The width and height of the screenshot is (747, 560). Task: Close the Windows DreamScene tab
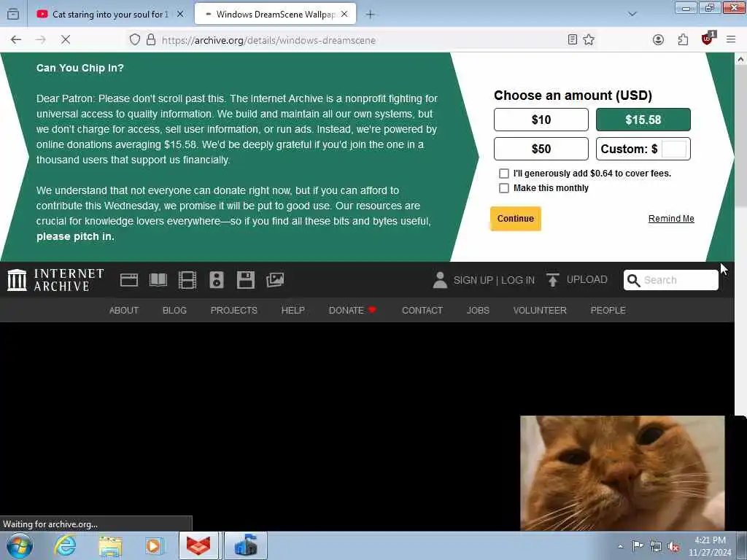[x=344, y=15]
